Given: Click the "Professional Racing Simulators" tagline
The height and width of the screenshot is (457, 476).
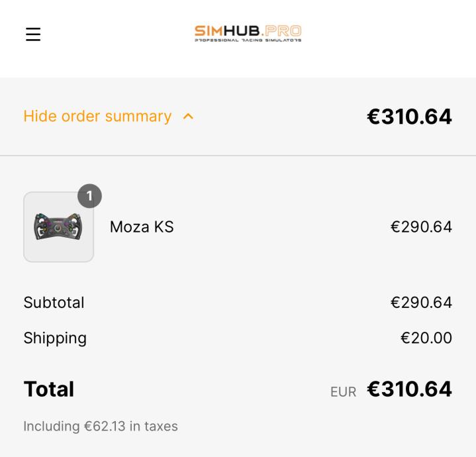Looking at the screenshot, I should 248,40.
